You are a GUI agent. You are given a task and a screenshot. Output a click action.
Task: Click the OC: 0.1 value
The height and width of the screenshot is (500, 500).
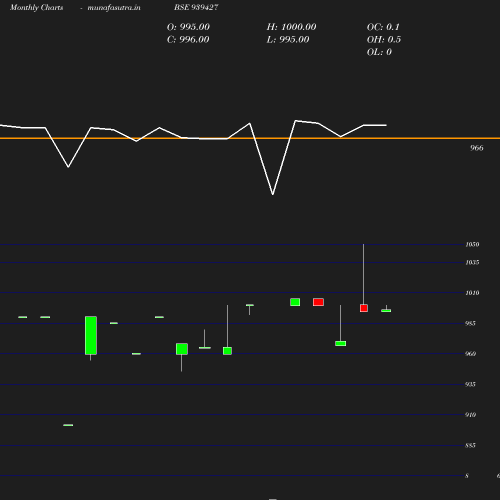383,27
